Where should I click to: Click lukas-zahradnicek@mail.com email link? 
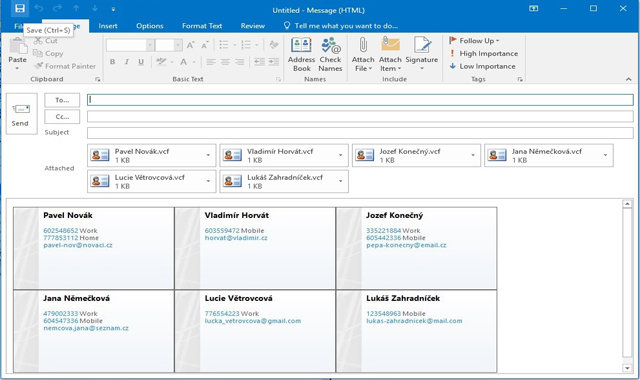click(414, 321)
